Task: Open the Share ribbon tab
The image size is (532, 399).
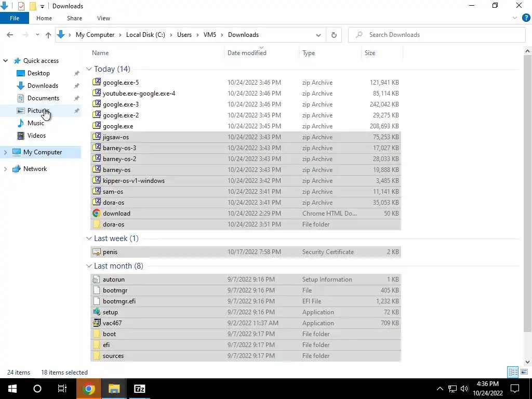Action: point(74,18)
